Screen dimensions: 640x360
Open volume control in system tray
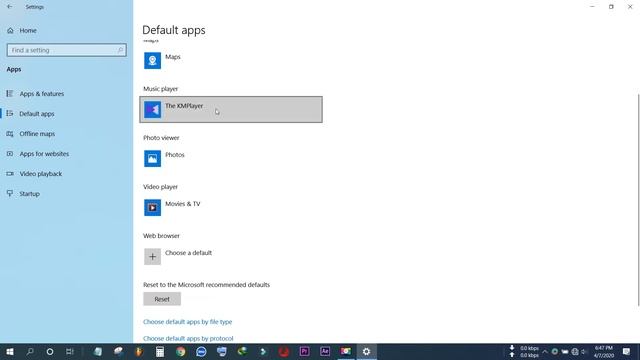[x=584, y=352]
